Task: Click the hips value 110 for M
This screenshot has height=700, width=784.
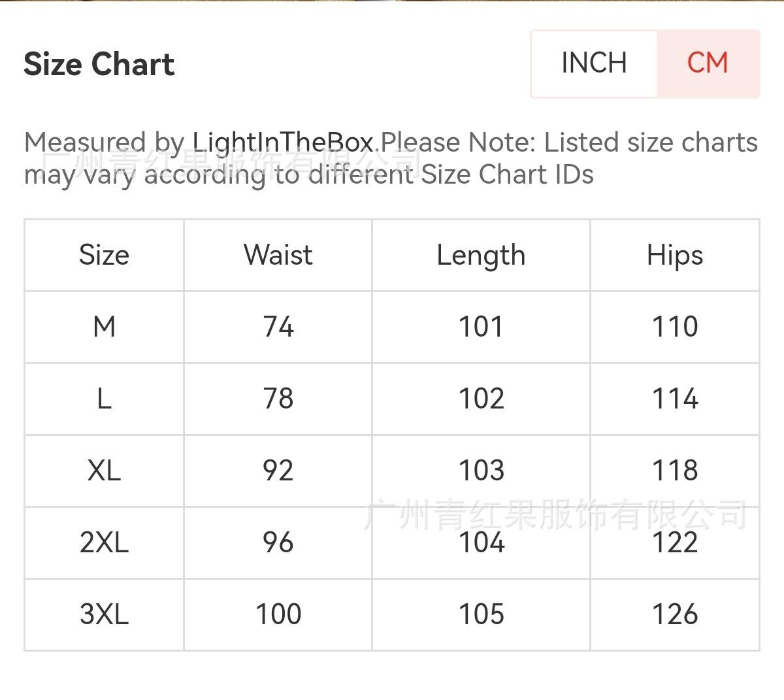Action: (675, 327)
